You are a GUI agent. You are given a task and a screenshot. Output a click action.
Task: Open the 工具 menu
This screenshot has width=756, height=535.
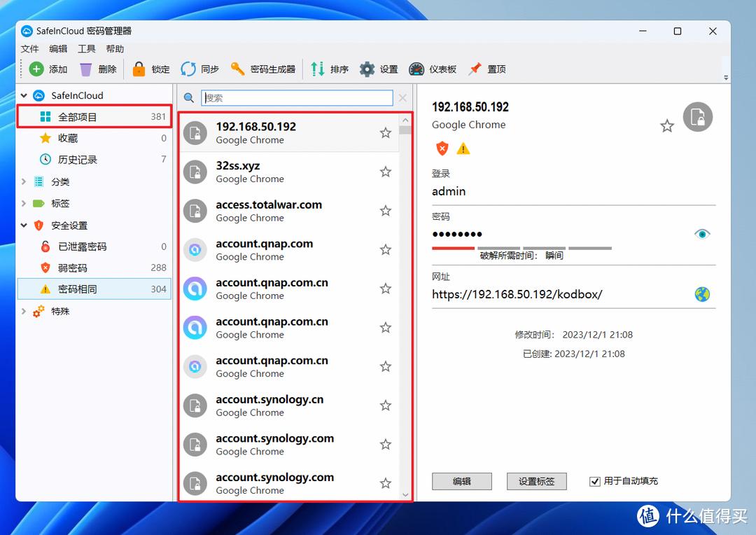[x=87, y=49]
